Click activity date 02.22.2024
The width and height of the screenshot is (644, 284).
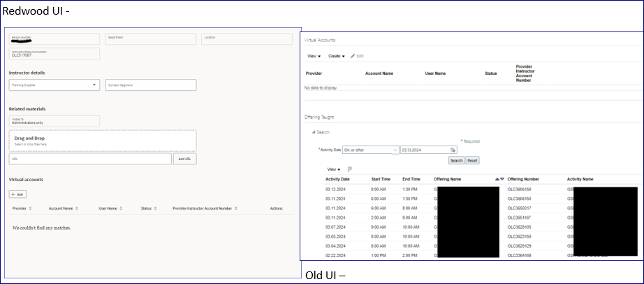coord(335,255)
